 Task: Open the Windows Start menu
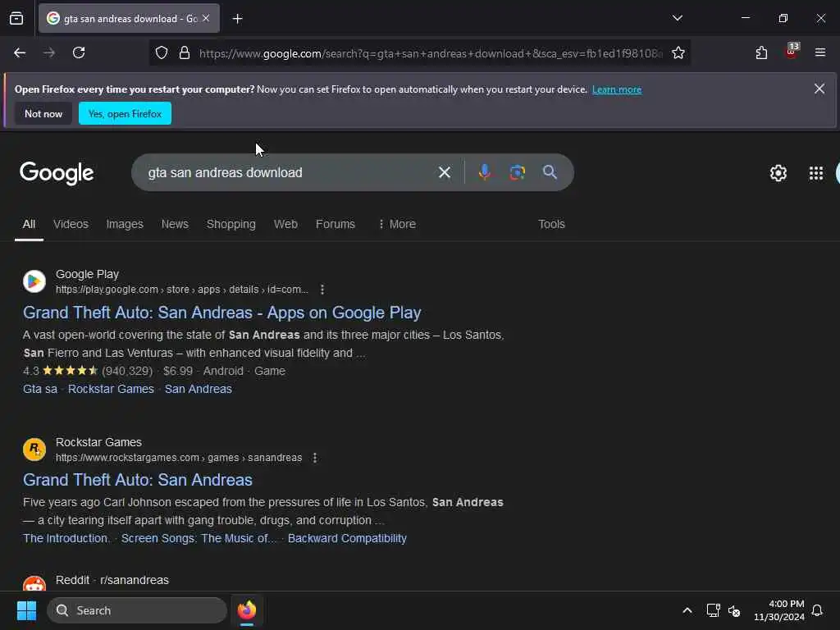(x=26, y=610)
